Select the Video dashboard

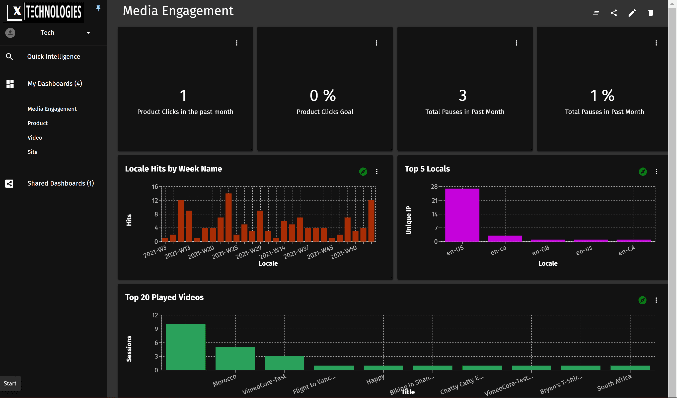[35, 138]
